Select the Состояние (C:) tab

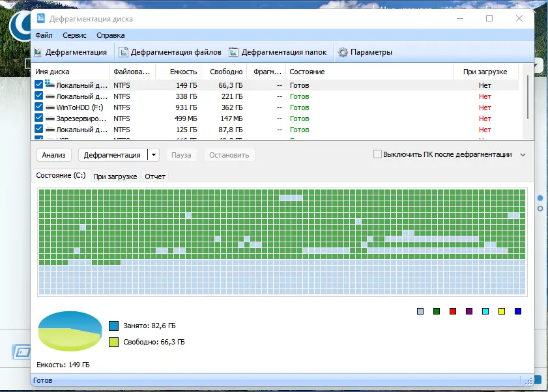pyautogui.click(x=61, y=175)
